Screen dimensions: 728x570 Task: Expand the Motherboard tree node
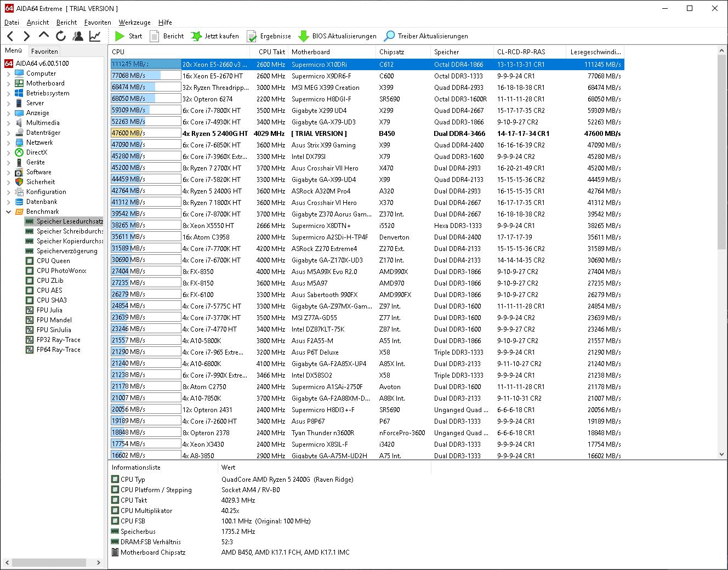(x=9, y=83)
